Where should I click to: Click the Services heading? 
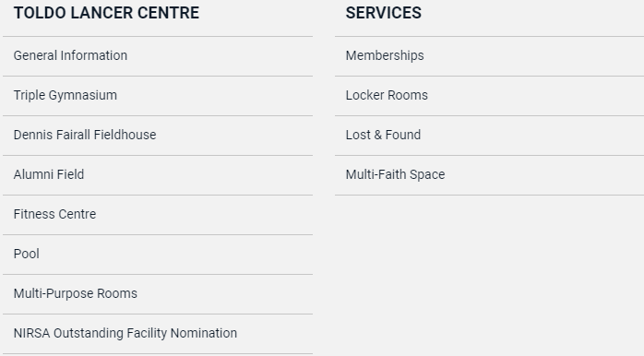(384, 13)
